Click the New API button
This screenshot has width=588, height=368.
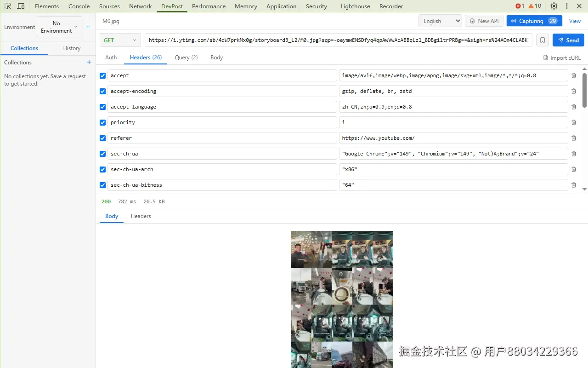pos(484,21)
